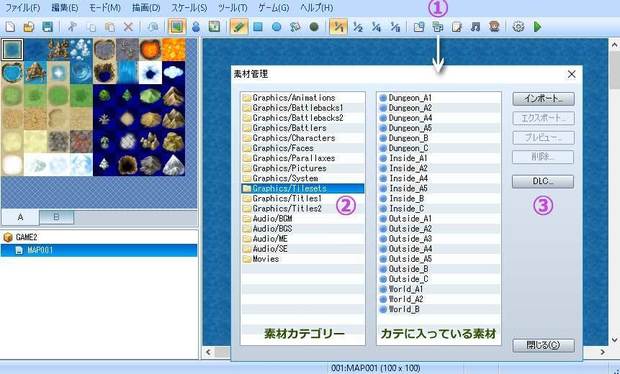
Task: Open the 描画(D) menu
Action: click(146, 8)
